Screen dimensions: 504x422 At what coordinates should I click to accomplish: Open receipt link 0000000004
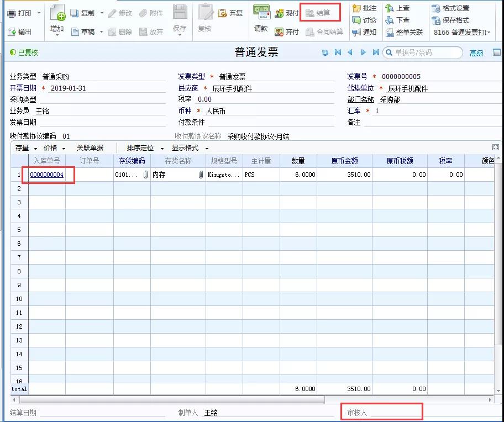pos(46,175)
